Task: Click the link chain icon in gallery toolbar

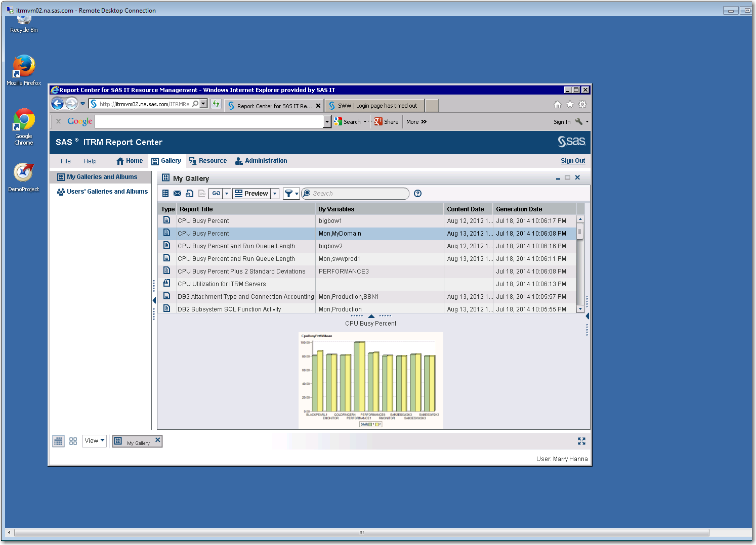Action: coord(216,193)
